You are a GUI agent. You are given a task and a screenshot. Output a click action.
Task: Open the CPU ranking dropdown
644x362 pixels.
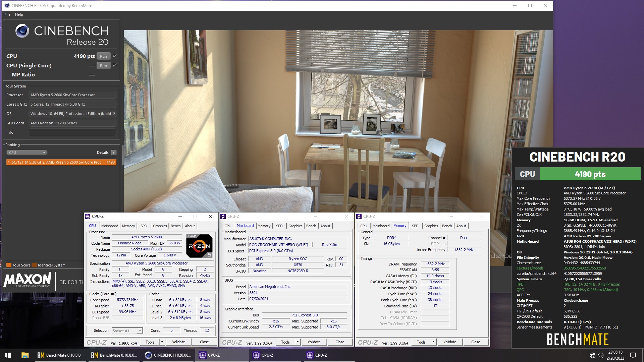27,153
